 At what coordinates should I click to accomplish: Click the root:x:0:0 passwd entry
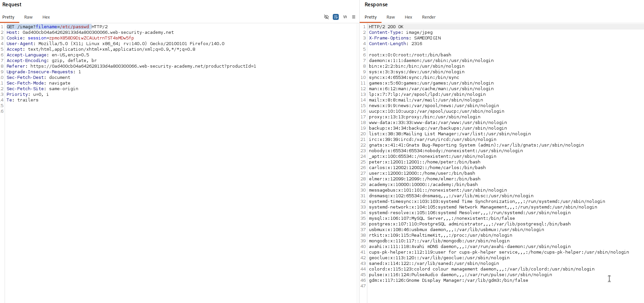point(410,55)
